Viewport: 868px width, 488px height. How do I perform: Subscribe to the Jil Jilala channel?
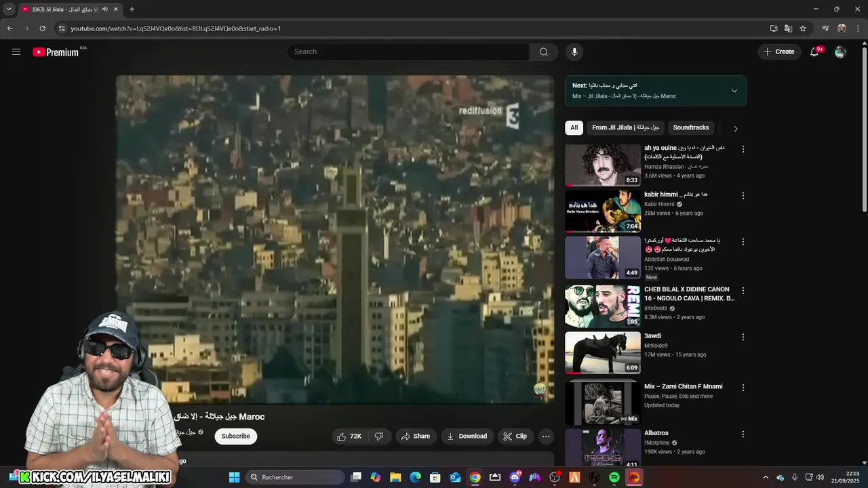point(236,436)
